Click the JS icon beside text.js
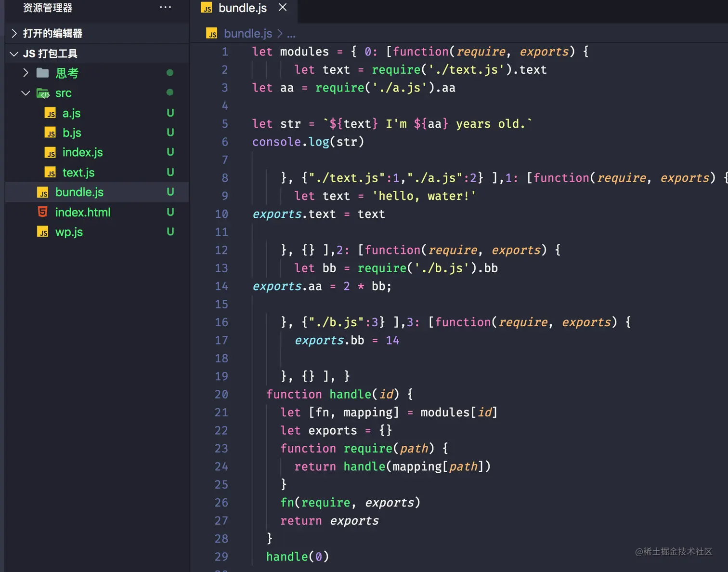Image resolution: width=728 pixels, height=572 pixels. coord(50,173)
